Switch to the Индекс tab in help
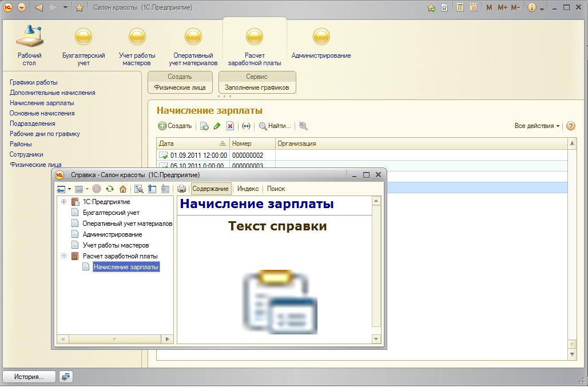 248,189
